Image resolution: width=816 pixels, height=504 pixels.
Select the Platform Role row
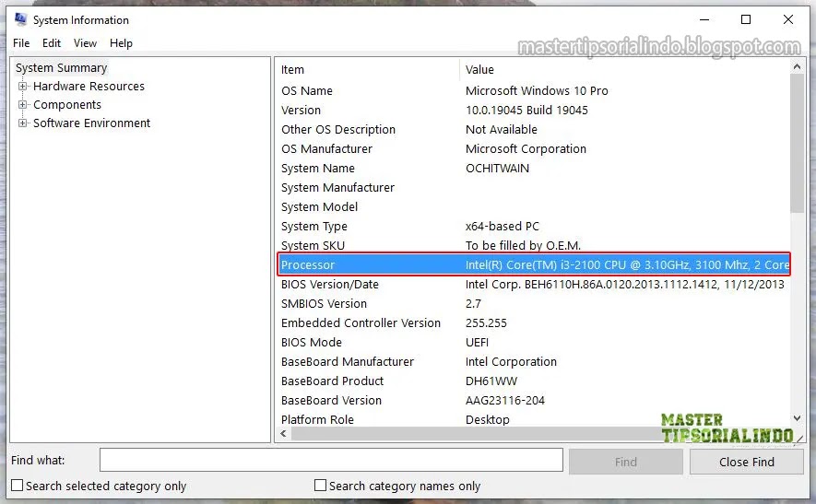click(533, 419)
